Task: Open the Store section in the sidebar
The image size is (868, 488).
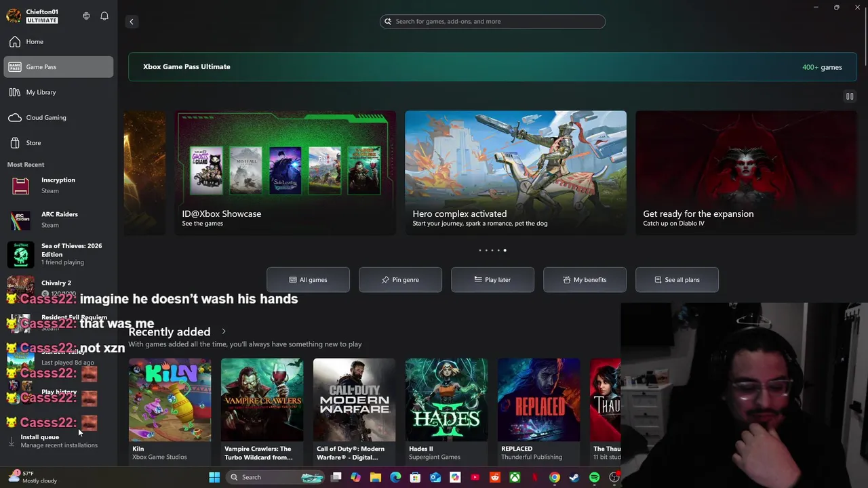Action: tap(58, 143)
